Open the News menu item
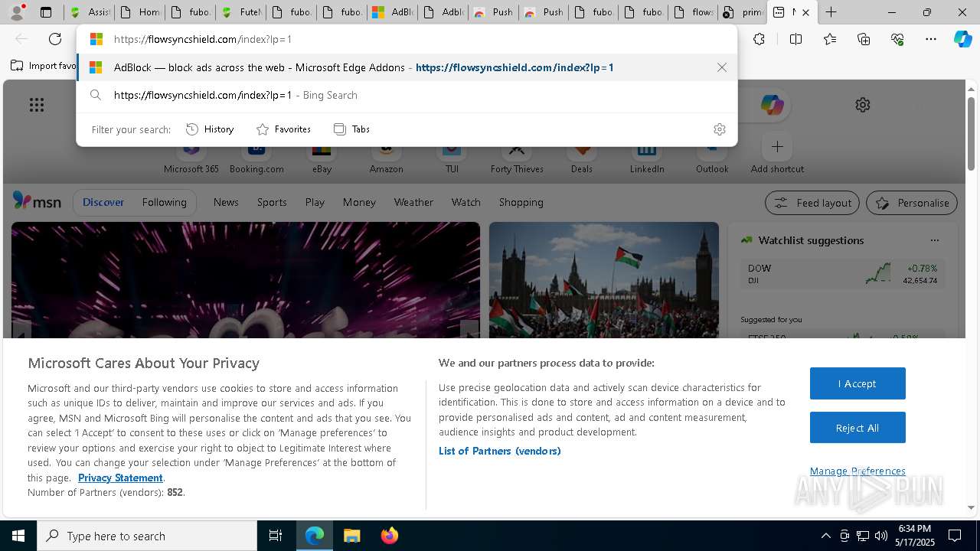 [226, 202]
